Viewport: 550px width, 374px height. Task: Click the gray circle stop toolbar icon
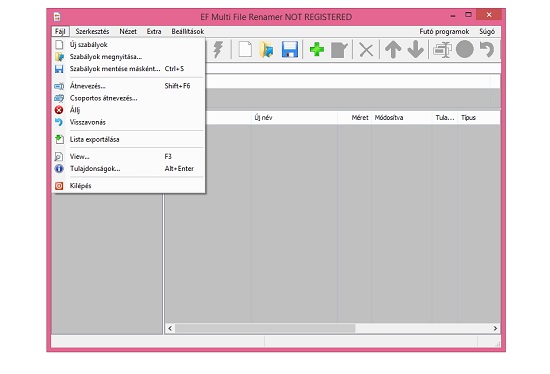[465, 49]
